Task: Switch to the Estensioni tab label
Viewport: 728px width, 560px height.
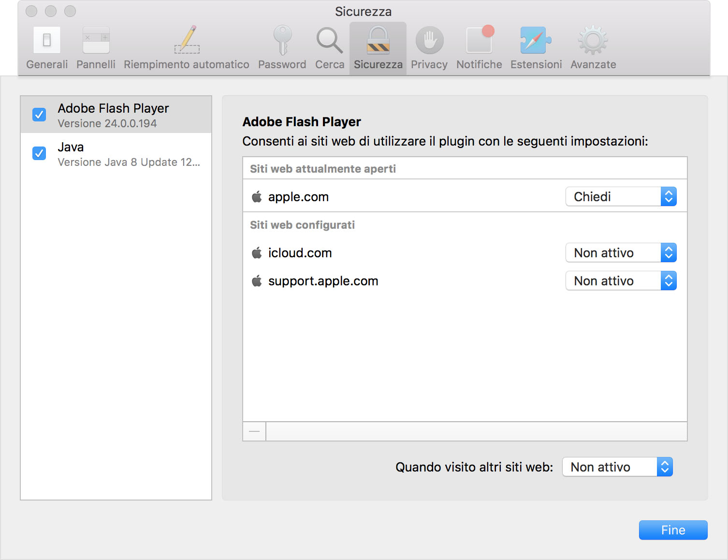Action: tap(536, 64)
